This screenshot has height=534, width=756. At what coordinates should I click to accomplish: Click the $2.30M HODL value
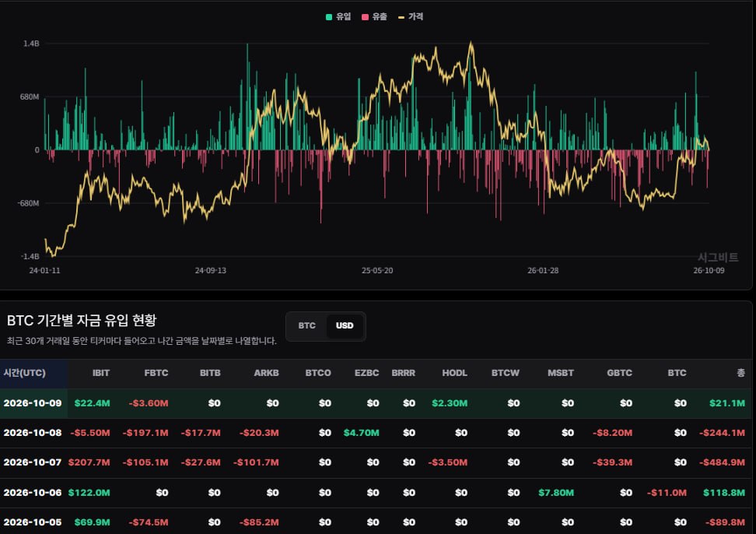click(450, 403)
